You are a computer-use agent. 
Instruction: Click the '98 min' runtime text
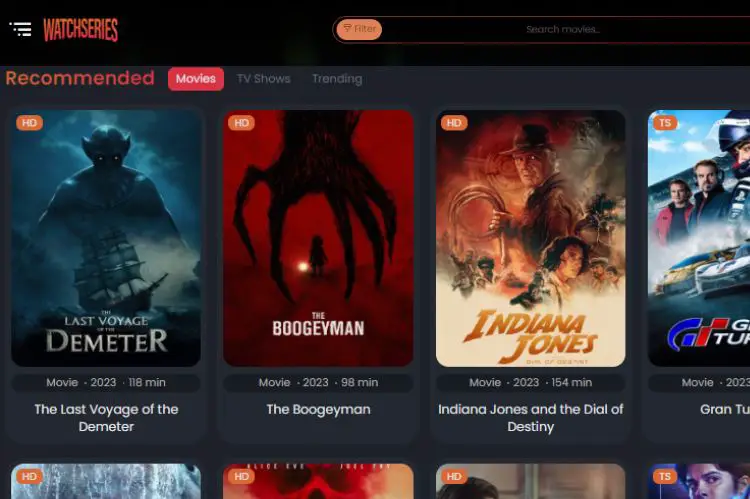click(359, 383)
